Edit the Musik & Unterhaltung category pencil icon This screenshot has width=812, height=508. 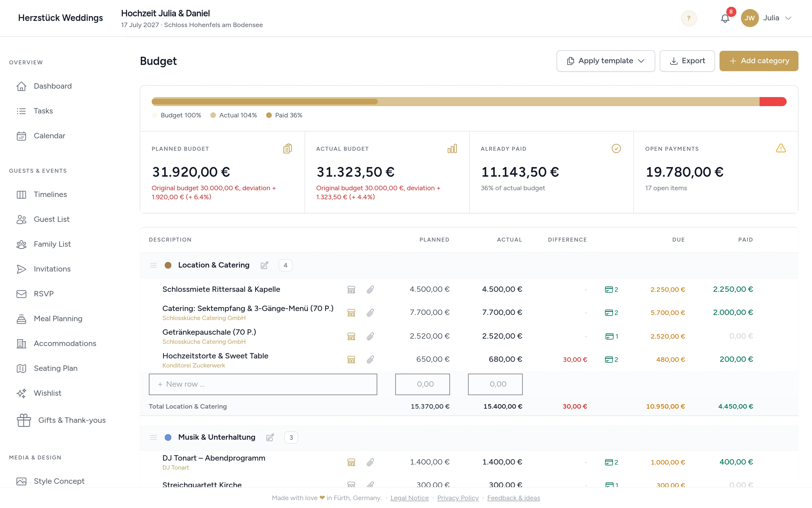[270, 437]
